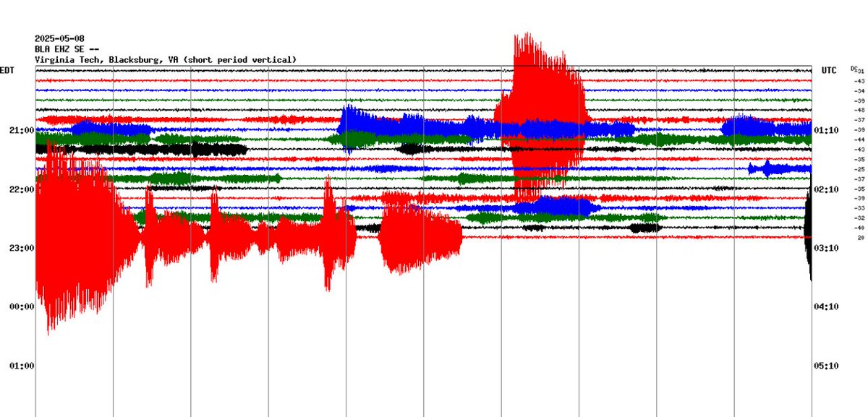The height and width of the screenshot is (417, 868).
Task: Click the DC offset value -48
Action: point(859,110)
